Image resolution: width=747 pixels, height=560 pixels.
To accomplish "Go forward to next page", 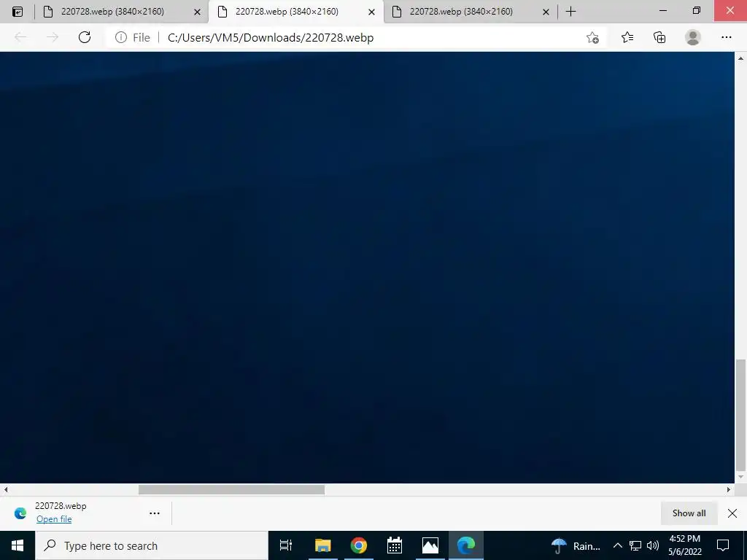I will 53,37.
